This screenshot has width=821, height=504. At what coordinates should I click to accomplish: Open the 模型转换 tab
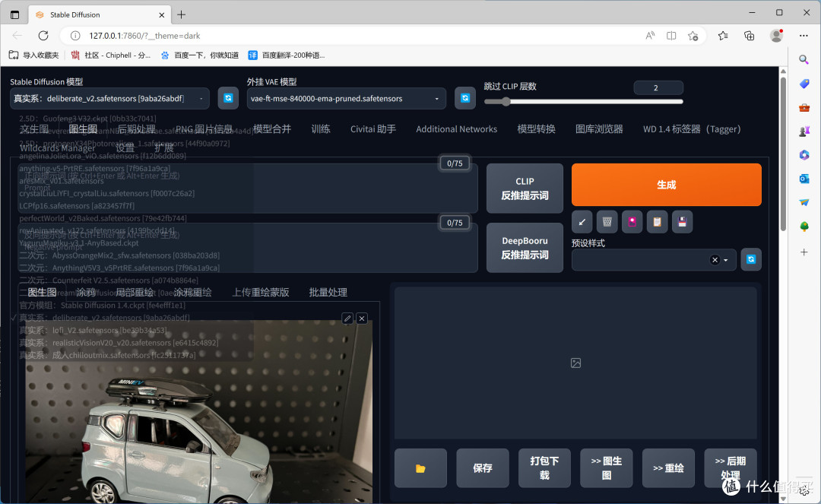pos(536,128)
